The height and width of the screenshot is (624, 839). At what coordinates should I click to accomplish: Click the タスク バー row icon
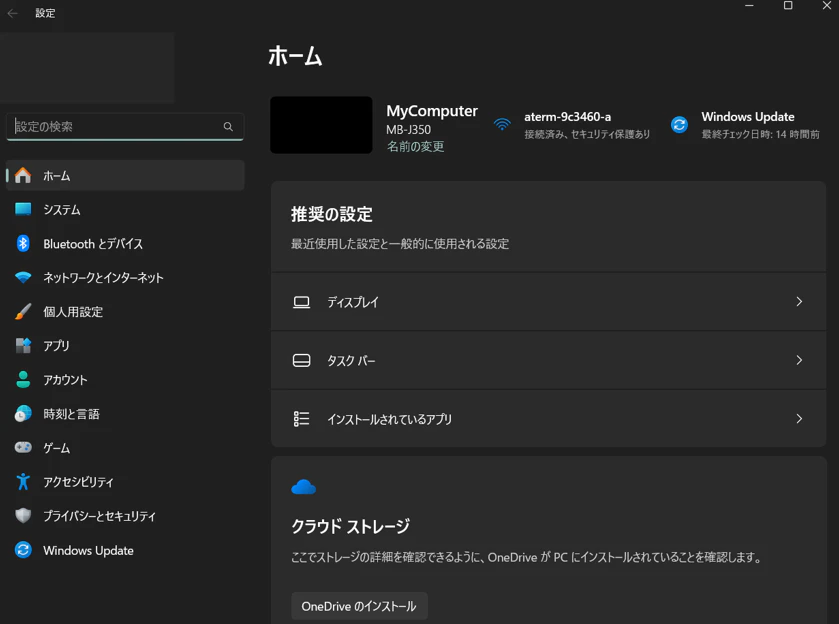301,360
